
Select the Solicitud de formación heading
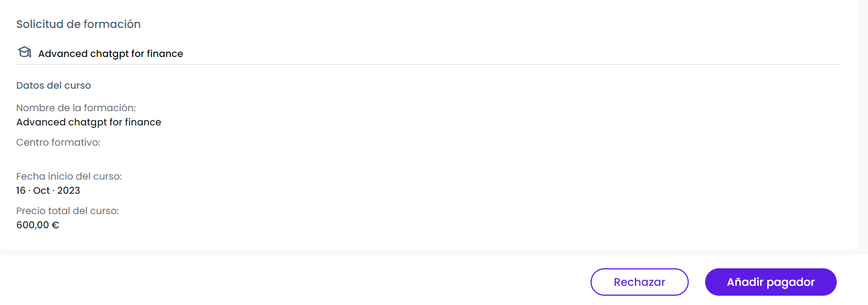(78, 24)
